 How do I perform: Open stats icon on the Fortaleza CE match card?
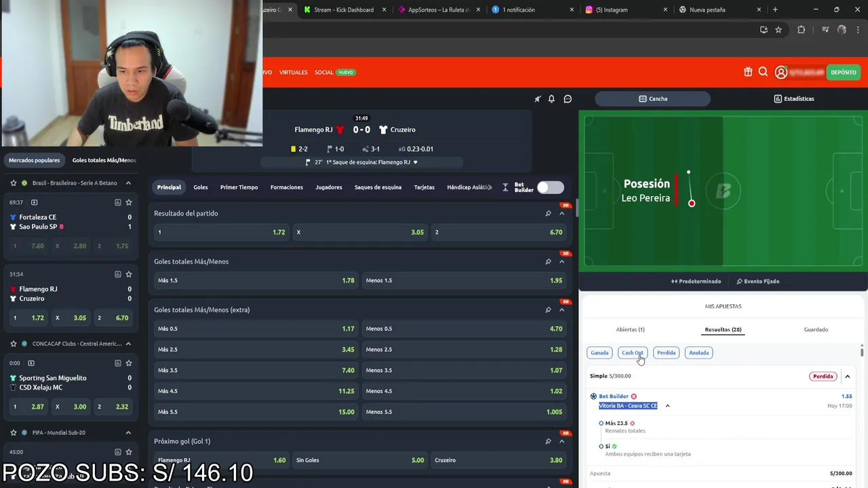[x=117, y=202]
